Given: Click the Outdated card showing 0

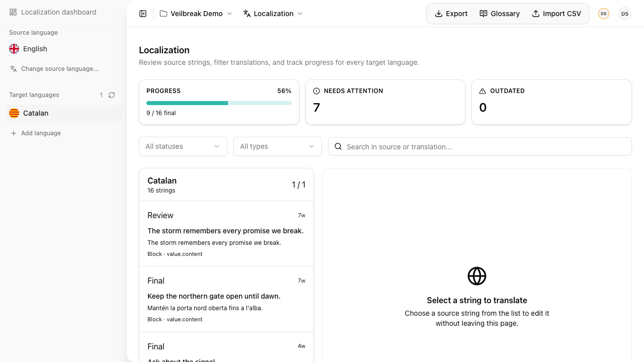Looking at the screenshot, I should point(551,102).
